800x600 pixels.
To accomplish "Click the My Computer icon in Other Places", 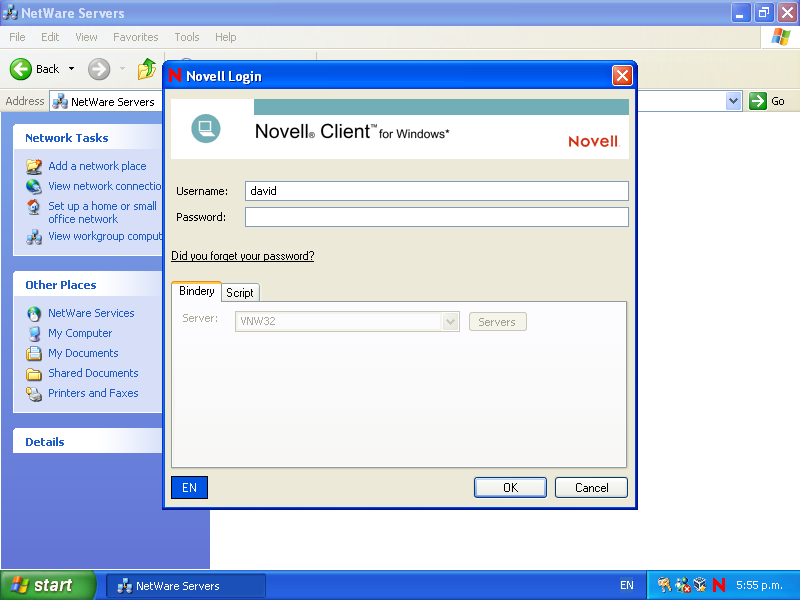I will 34,334.
